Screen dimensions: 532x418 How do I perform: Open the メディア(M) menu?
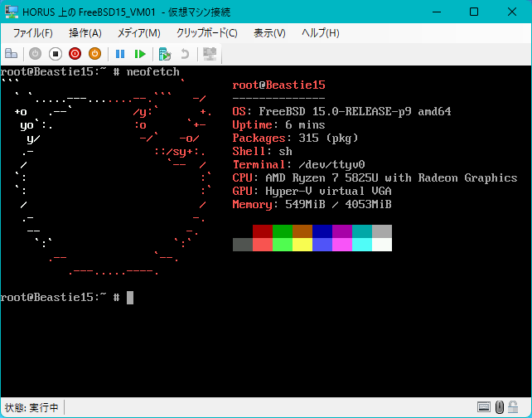coord(138,33)
